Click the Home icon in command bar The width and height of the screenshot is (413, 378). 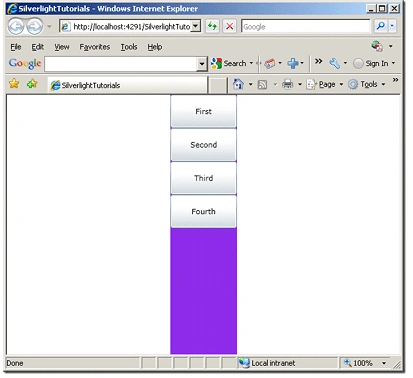pos(238,84)
